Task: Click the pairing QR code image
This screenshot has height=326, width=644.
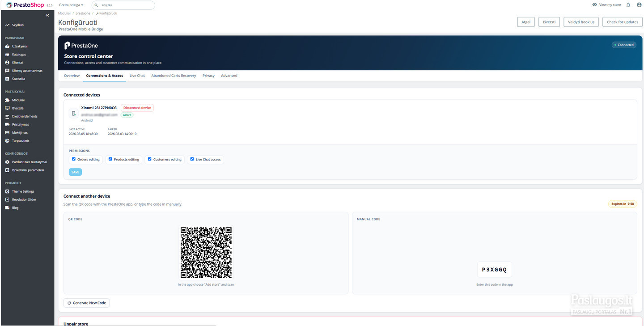Action: [206, 253]
